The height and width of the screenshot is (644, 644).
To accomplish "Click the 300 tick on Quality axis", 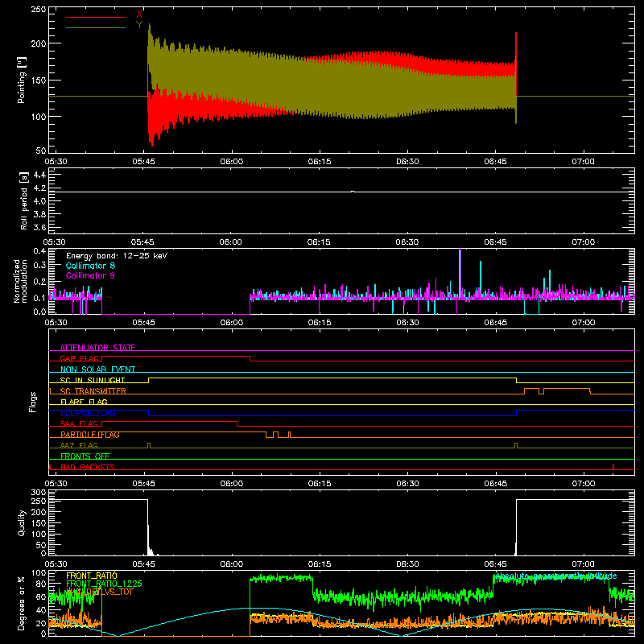I will pyautogui.click(x=39, y=493).
